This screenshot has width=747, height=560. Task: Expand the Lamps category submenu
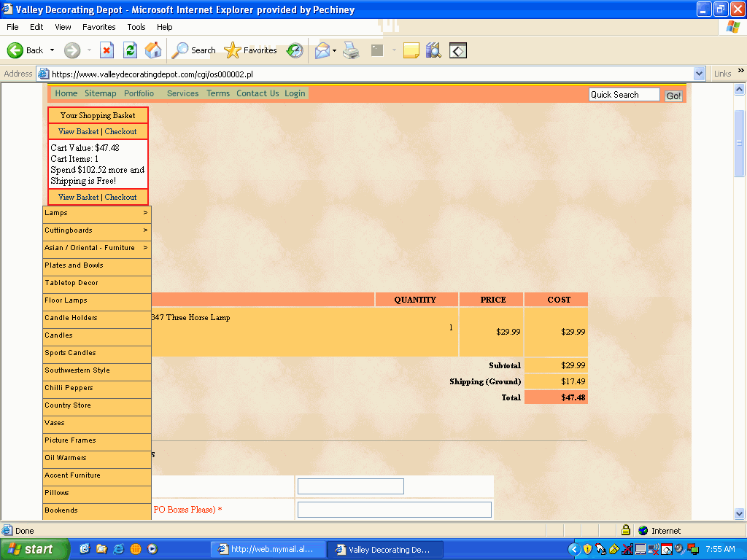tap(145, 213)
